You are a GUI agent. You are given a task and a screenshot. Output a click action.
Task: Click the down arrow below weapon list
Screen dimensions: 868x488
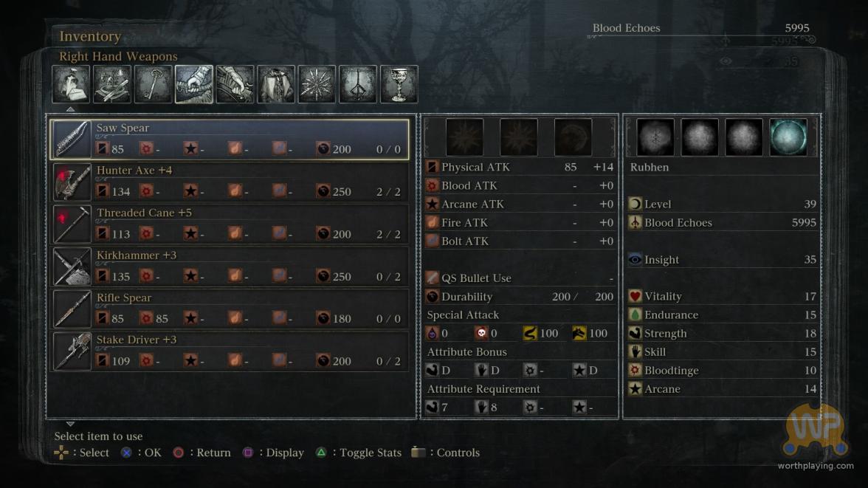tap(70, 424)
